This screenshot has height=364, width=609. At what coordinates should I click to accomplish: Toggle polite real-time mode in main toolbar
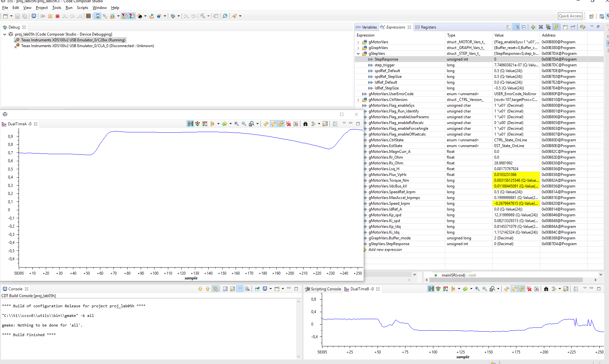[132, 16]
